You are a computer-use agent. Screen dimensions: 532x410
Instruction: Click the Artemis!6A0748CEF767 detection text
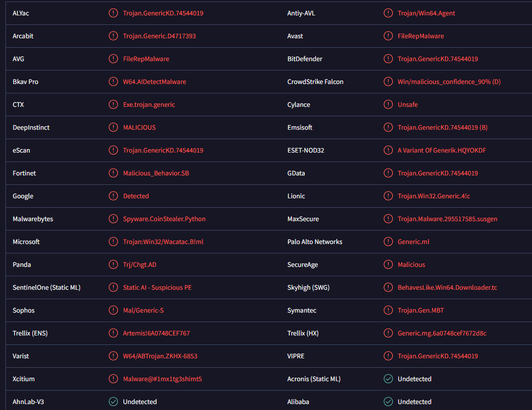point(156,333)
